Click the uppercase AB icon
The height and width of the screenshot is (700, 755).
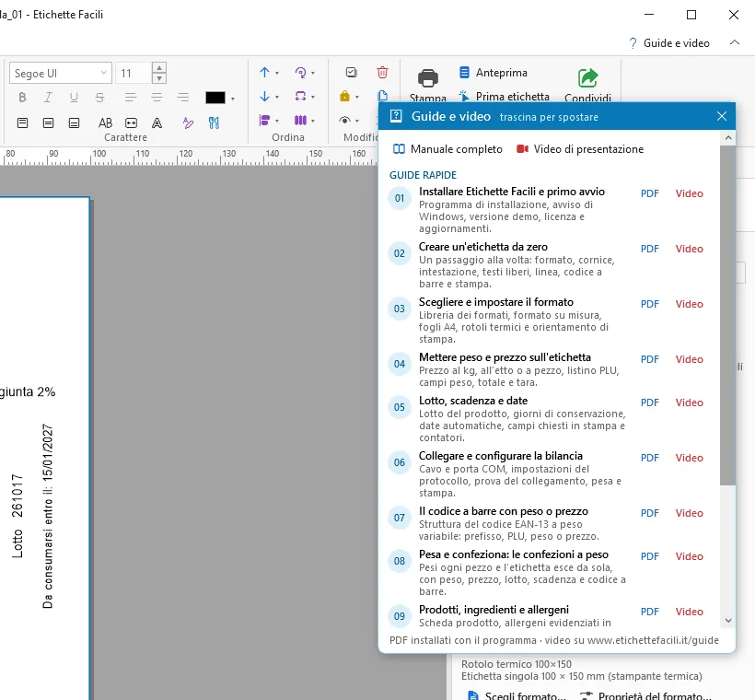click(105, 122)
